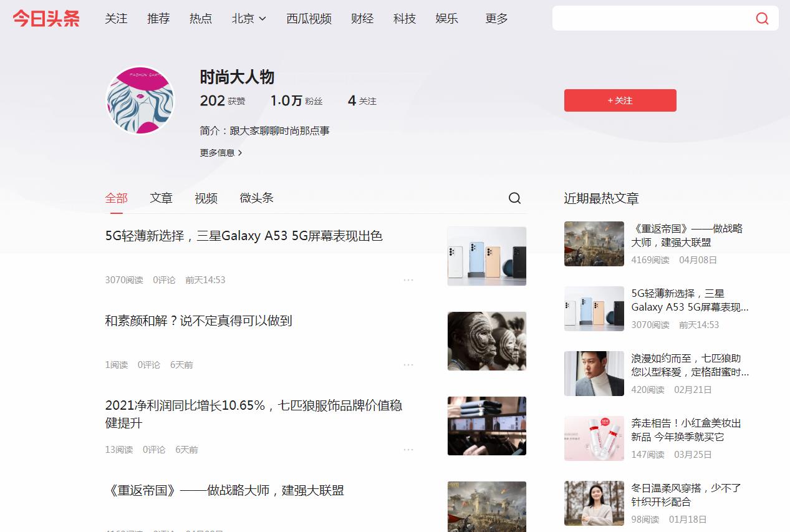Follow the account with the + 关注 button
Image resolution: width=790 pixels, height=532 pixels.
point(620,100)
